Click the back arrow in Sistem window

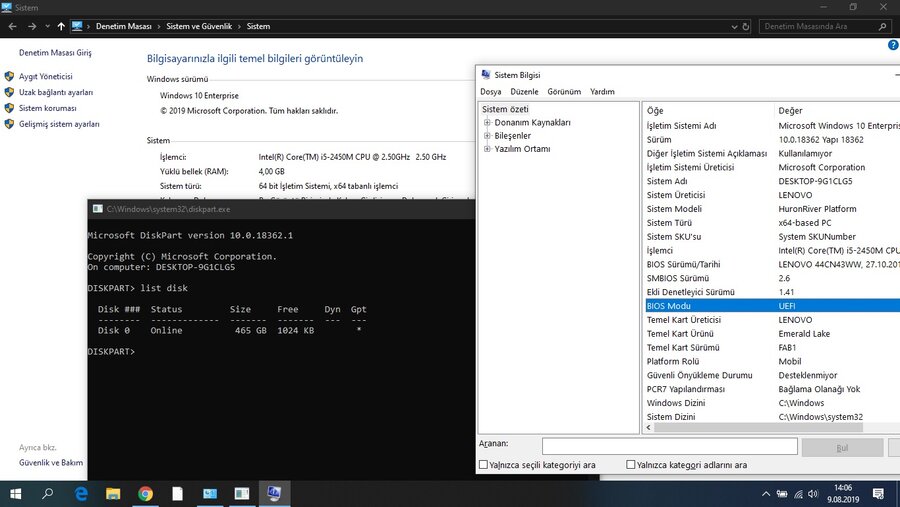click(x=10, y=26)
